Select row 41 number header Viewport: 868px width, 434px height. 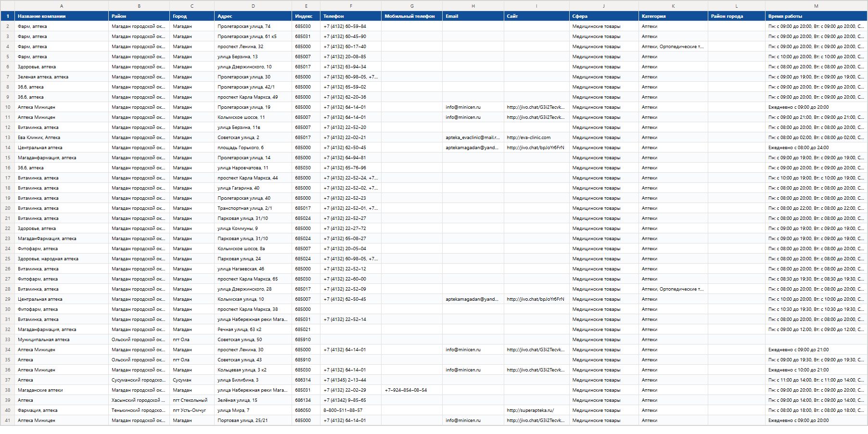[8, 421]
